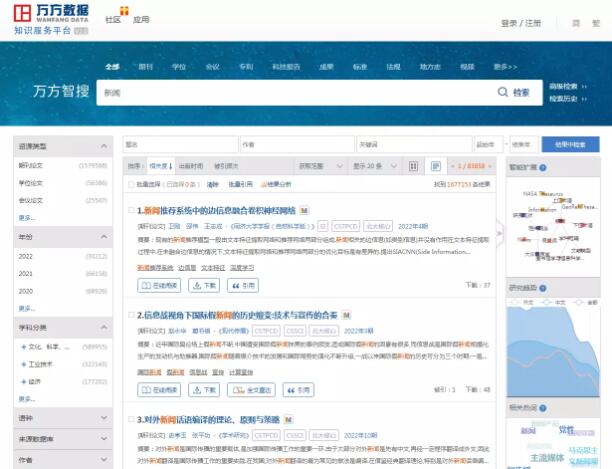Expand the 语种 filter section
This screenshot has width=612, height=469.
click(x=104, y=418)
